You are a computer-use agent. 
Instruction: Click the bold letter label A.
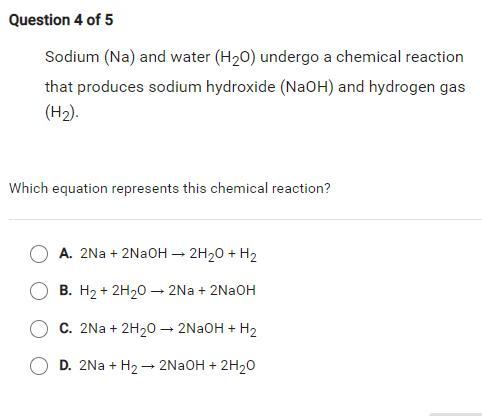pos(66,254)
